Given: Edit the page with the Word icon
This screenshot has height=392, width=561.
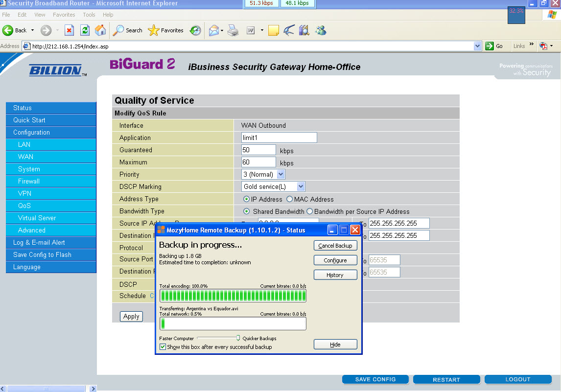Looking at the screenshot, I should pyautogui.click(x=251, y=30).
